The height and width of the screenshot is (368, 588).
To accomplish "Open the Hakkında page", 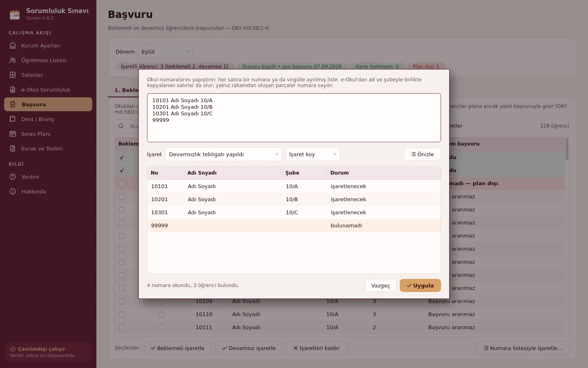I will point(48,191).
